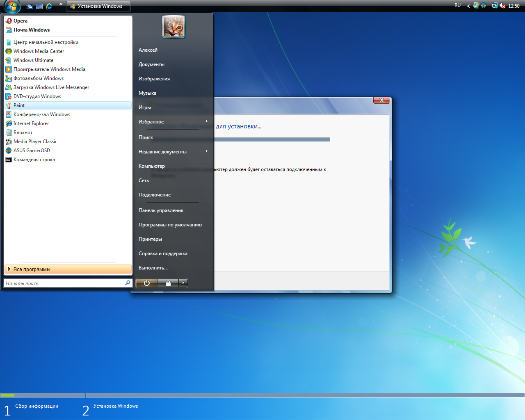Viewport: 525px width, 420px height.
Task: Open Командная строка icon
Action: (9, 160)
